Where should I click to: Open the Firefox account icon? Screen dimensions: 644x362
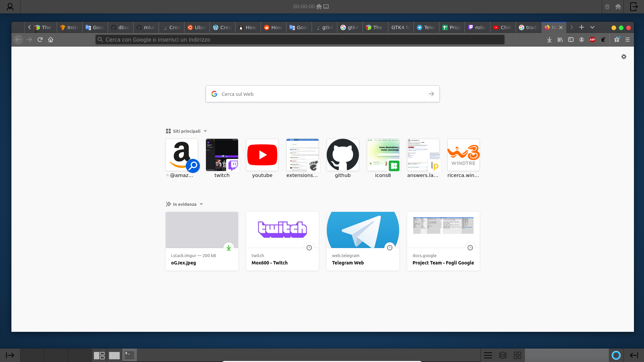pos(582,40)
